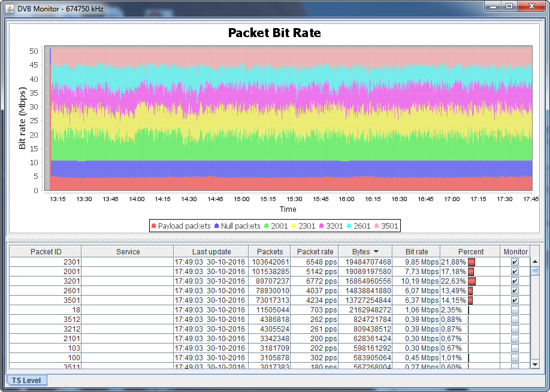
Task: Tick the Monitor checkbox for packet 2101
Action: coord(515,338)
